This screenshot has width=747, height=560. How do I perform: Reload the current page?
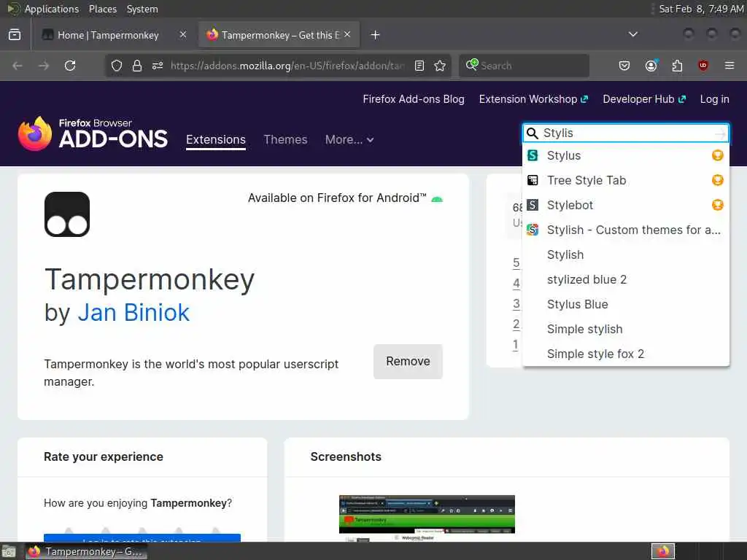click(70, 66)
